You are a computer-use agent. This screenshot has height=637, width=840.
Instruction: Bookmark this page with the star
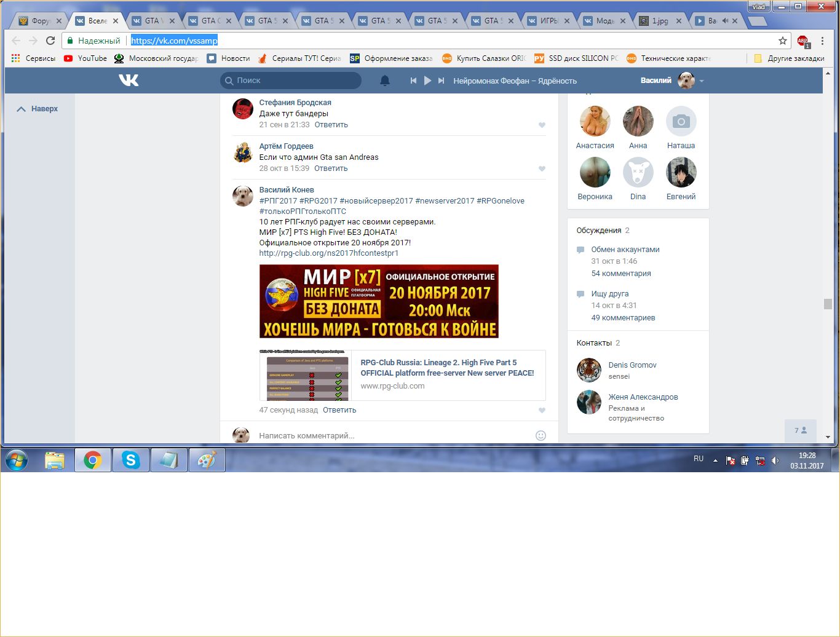(783, 41)
